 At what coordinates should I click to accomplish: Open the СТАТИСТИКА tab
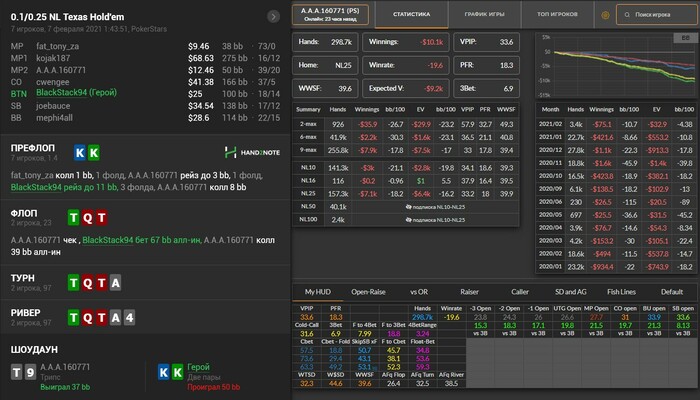coord(412,14)
